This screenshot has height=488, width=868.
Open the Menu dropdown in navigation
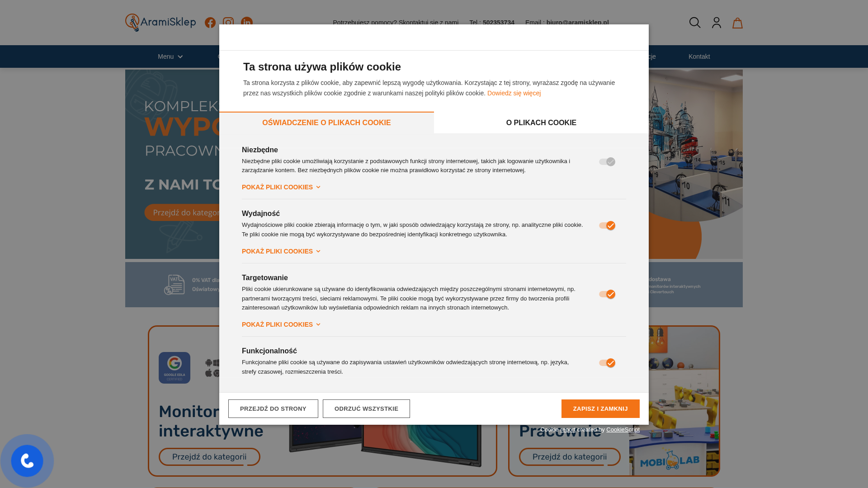click(x=170, y=56)
